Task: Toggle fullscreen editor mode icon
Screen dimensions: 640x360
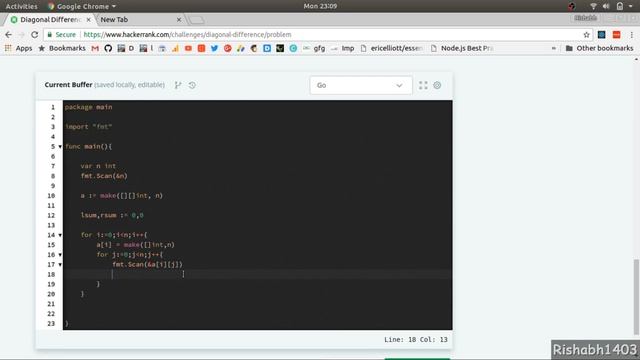Action: click(x=423, y=85)
